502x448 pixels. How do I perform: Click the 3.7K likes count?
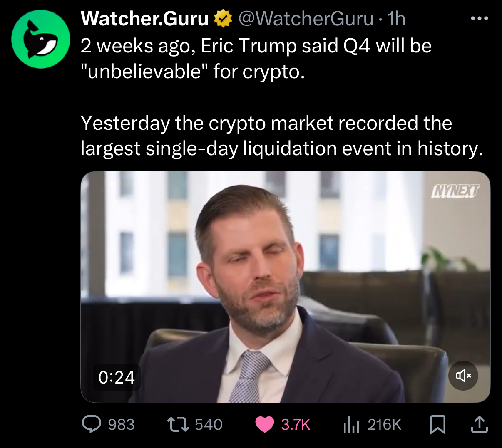tap(296, 425)
